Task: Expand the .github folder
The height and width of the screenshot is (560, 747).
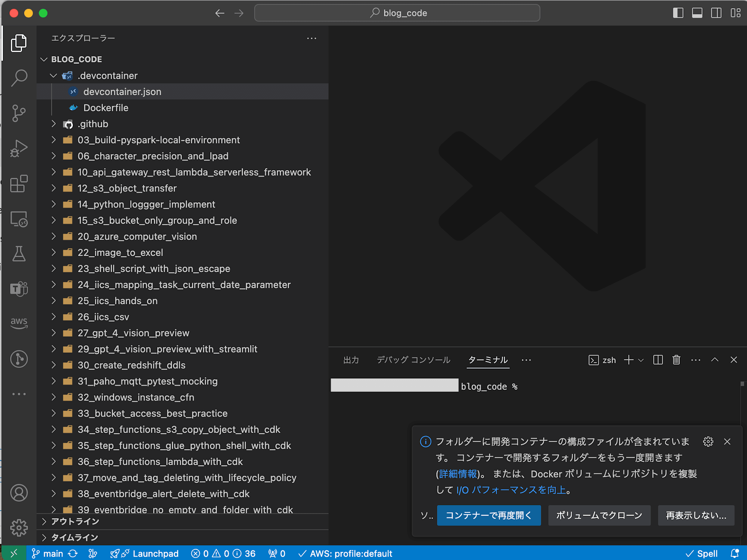Action: (x=53, y=124)
